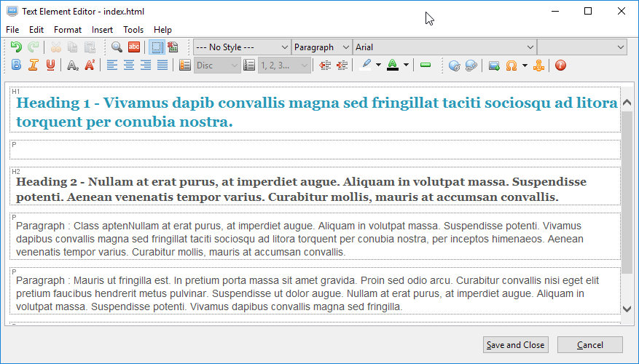Open the Arial font dropdown
This screenshot has height=364, width=639.
(x=444, y=47)
